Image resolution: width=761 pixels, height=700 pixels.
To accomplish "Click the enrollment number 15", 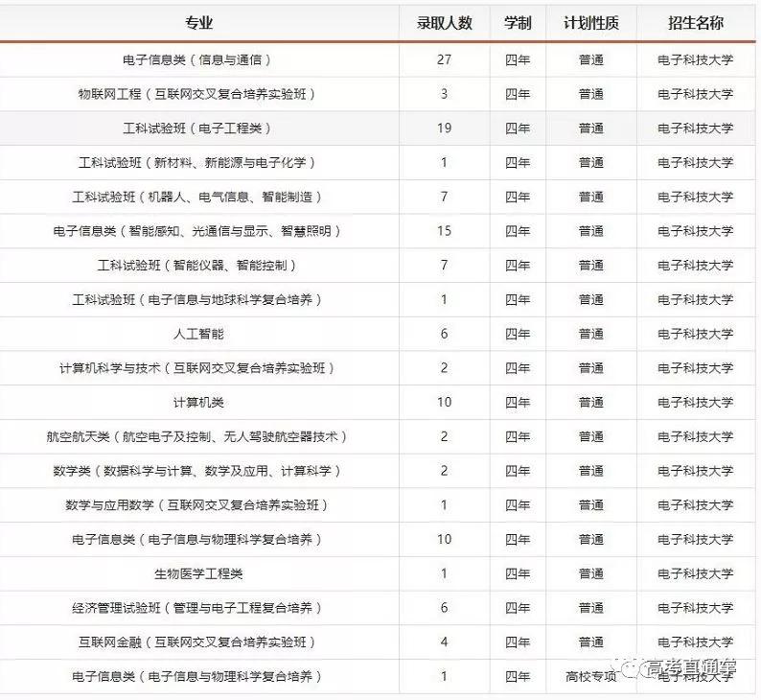I will pyautogui.click(x=444, y=230).
